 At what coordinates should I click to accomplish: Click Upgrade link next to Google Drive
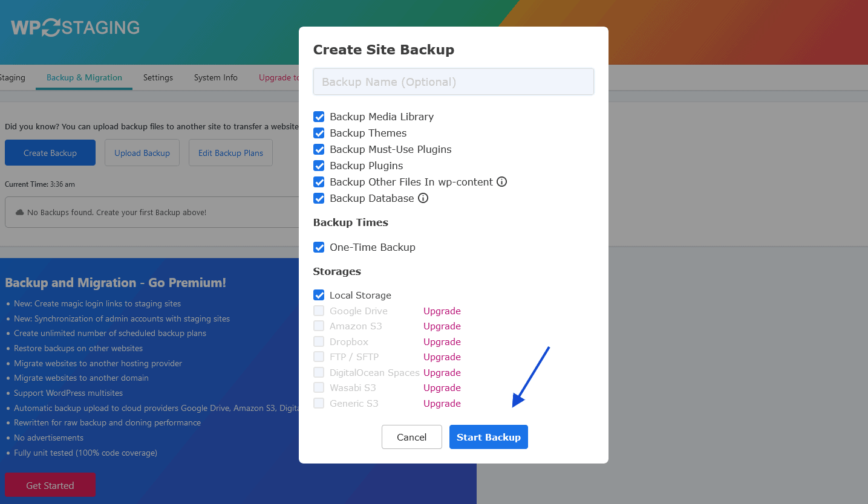tap(442, 311)
